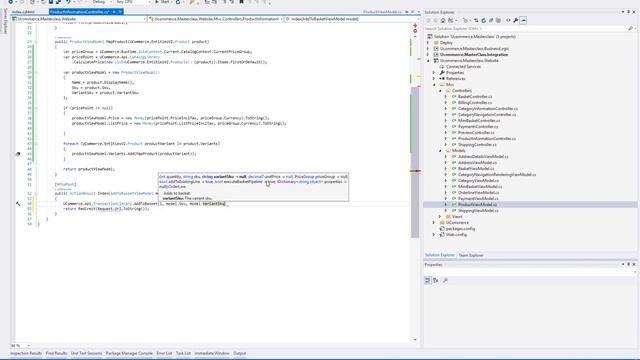The height and width of the screenshot is (360, 640).
Task: Click the editor vertical scrollbar thumb
Action: click(x=415, y=162)
